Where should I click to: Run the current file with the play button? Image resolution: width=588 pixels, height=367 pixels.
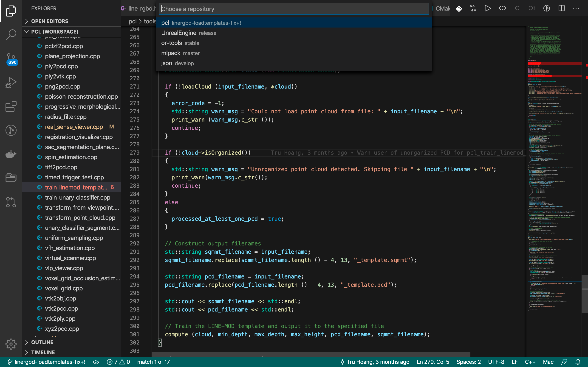pyautogui.click(x=487, y=8)
